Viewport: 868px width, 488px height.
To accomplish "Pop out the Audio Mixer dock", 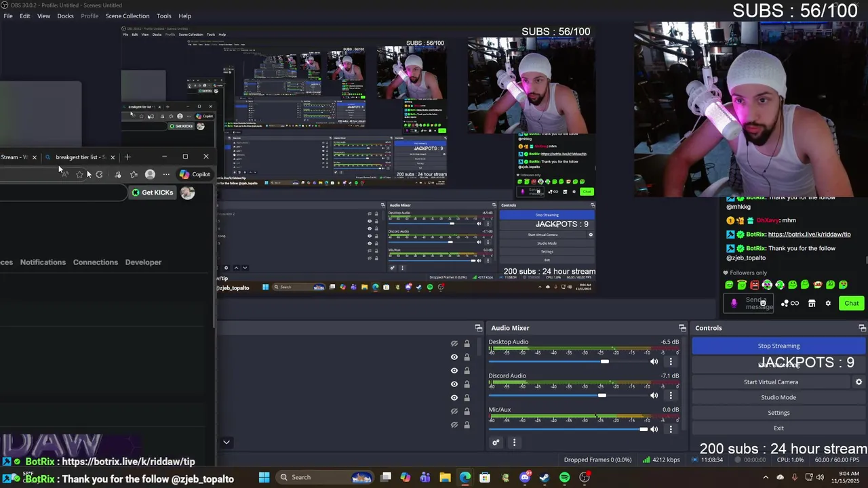I will click(682, 328).
